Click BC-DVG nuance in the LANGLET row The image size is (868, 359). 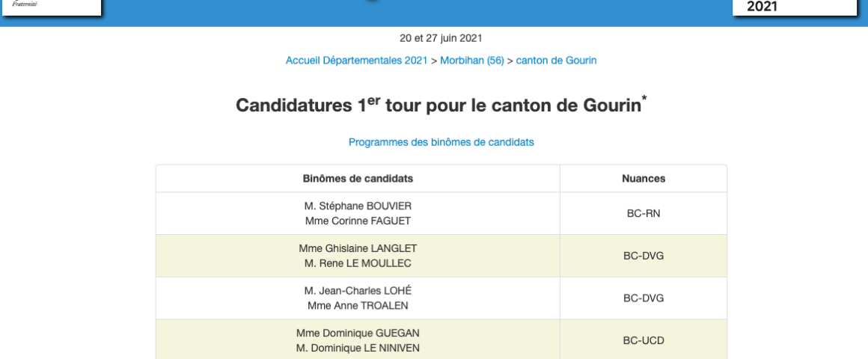[644, 256]
